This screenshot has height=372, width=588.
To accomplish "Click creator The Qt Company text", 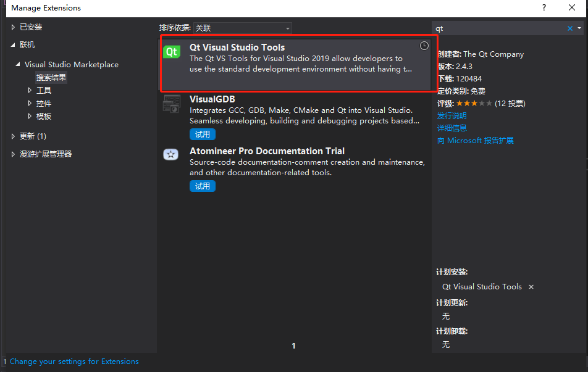I will click(x=493, y=54).
